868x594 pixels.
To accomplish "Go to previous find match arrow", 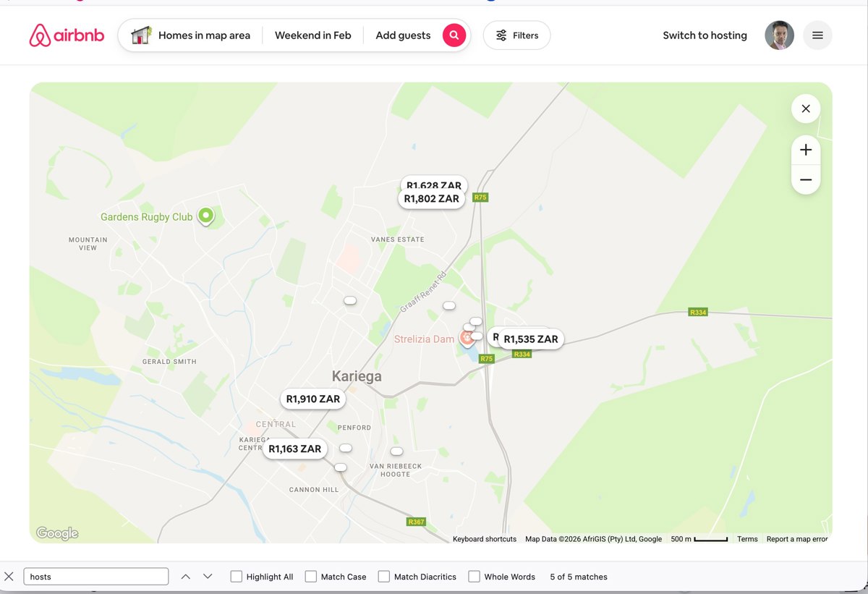I will [185, 577].
